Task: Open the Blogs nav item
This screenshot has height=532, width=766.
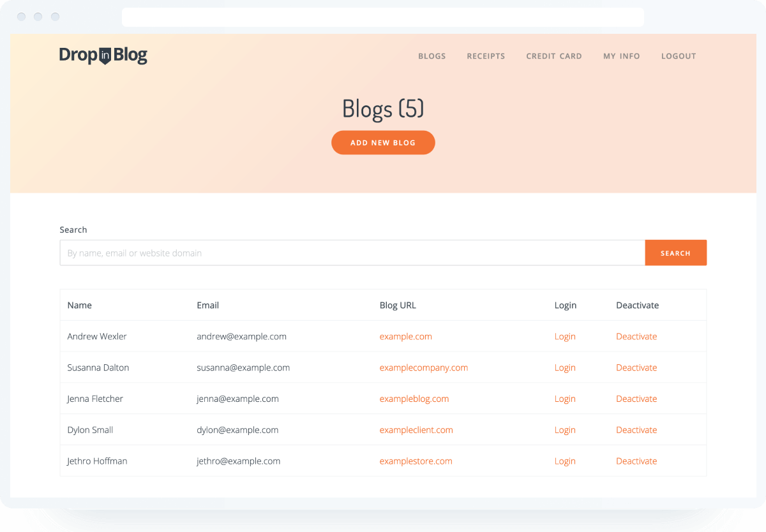Action: coord(432,56)
